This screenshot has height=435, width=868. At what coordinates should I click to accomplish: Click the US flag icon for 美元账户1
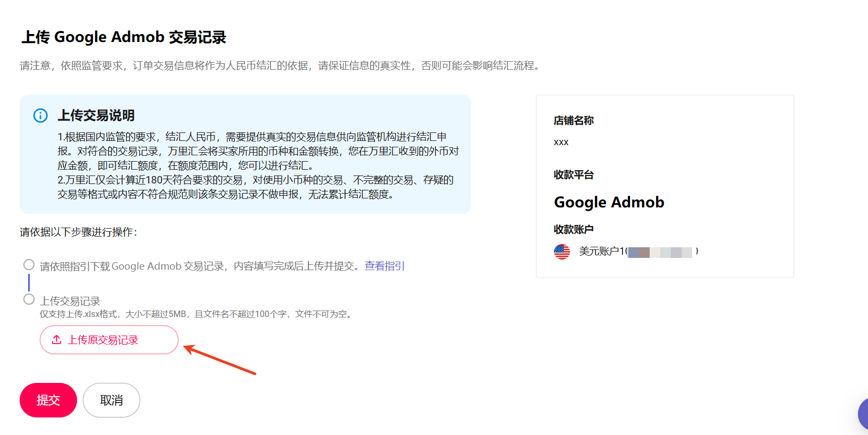[x=562, y=252]
